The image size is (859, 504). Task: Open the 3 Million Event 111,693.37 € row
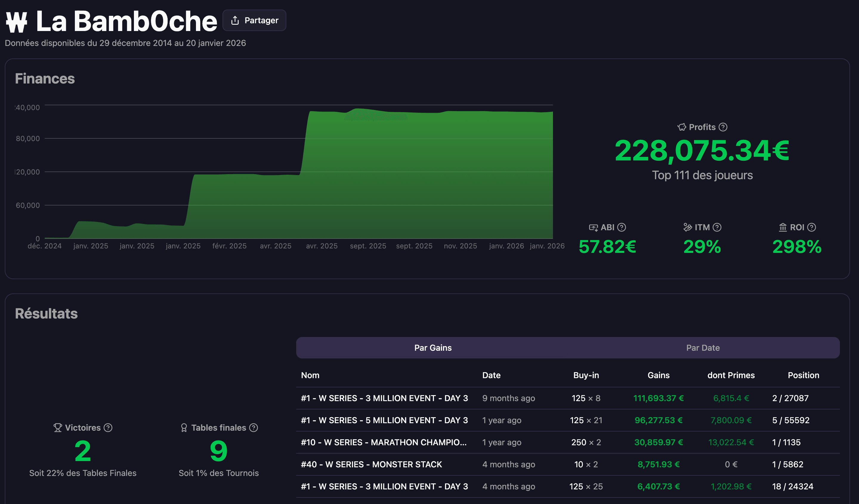(x=384, y=398)
